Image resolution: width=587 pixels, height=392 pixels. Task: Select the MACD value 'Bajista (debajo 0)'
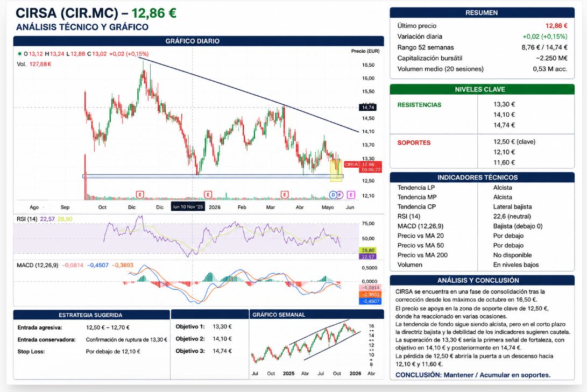click(518, 226)
